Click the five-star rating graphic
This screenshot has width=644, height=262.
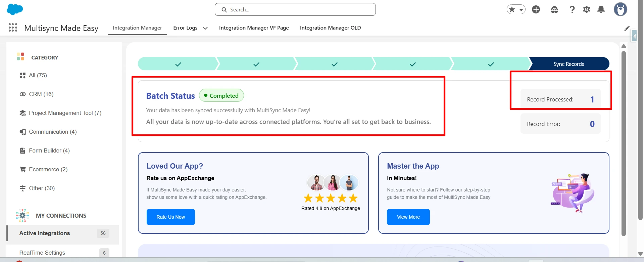tap(331, 198)
